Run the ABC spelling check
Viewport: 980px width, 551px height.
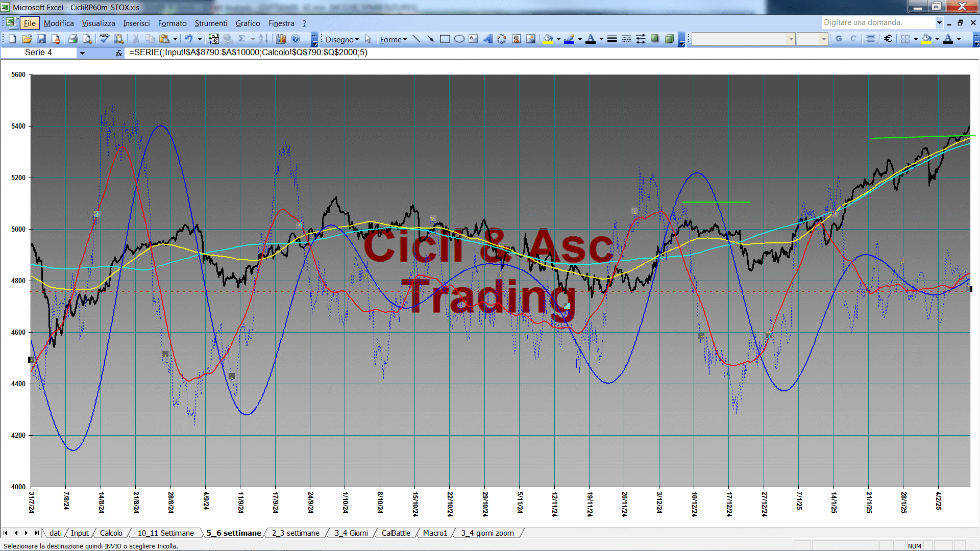[x=104, y=39]
